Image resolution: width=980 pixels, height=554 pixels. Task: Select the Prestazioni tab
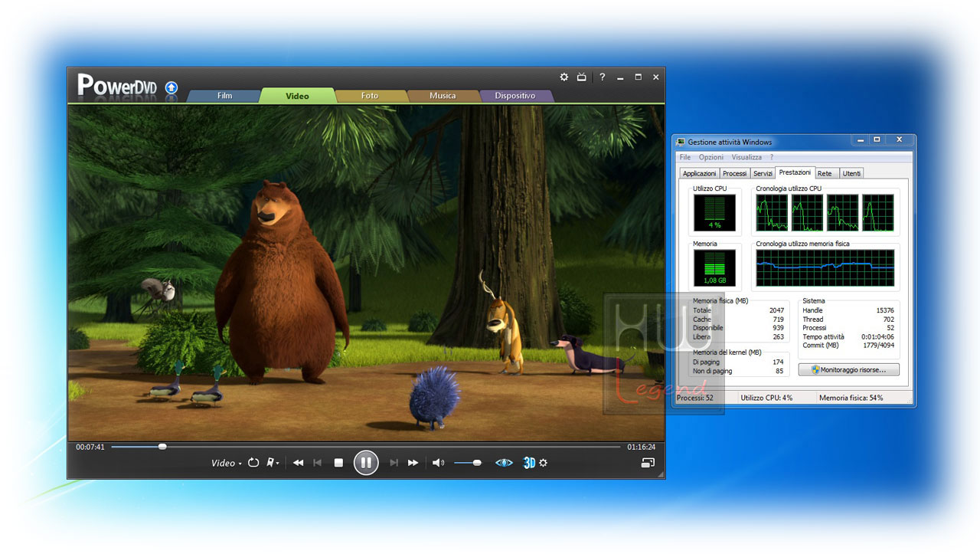[795, 172]
